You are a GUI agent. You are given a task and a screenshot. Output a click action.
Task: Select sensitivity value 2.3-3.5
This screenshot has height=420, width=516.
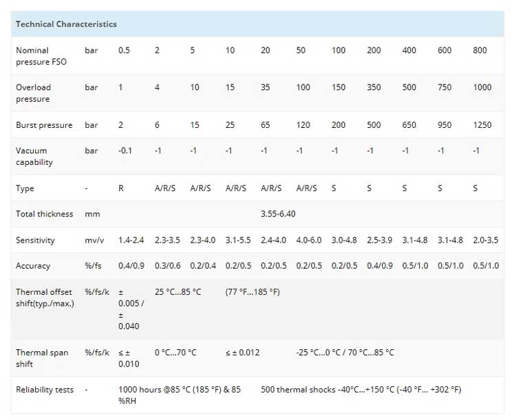(x=167, y=240)
